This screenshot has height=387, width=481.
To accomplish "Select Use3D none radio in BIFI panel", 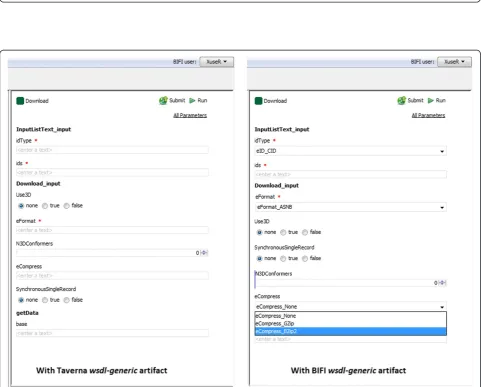I will coord(259,232).
